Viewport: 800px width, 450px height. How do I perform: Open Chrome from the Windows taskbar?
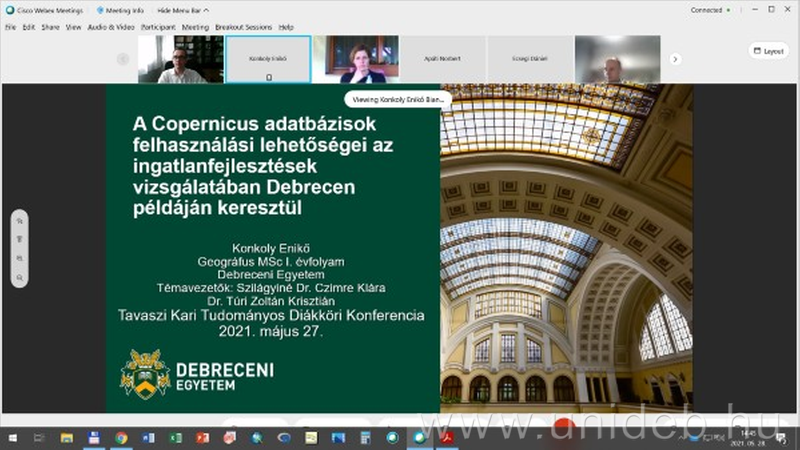(x=121, y=438)
